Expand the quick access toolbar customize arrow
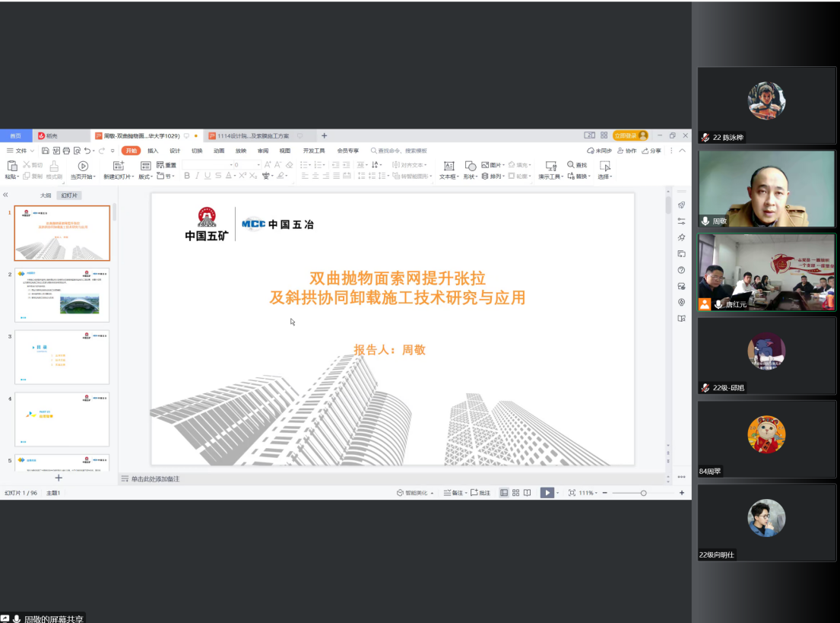The image size is (840, 623). 113,151
